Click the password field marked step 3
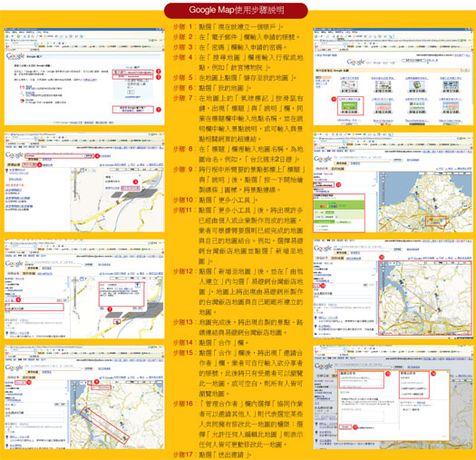476x460 pixels. click(x=132, y=77)
